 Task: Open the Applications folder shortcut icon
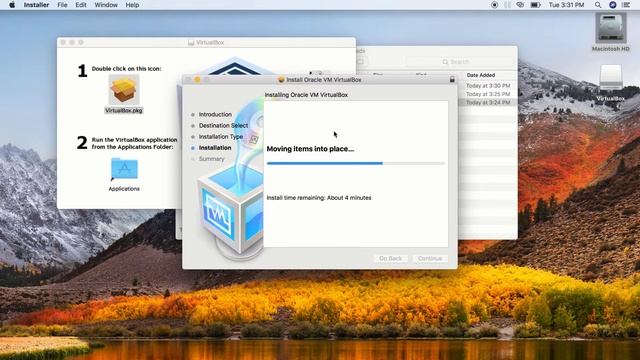(124, 169)
